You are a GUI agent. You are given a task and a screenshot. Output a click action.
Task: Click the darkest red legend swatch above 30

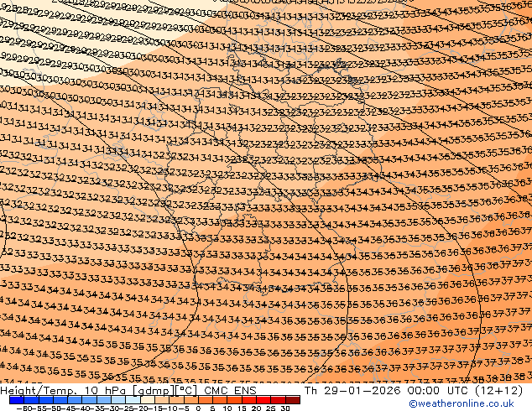click(x=293, y=400)
